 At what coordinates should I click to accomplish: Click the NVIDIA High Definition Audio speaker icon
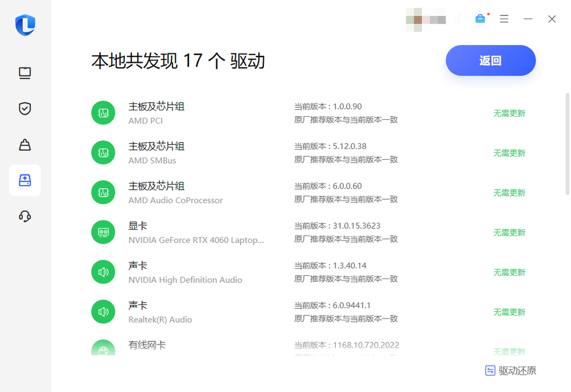tap(103, 272)
